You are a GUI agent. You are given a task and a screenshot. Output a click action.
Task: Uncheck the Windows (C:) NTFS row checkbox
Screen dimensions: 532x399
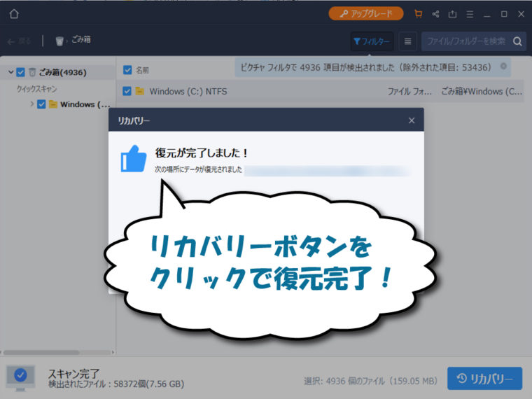click(x=127, y=91)
